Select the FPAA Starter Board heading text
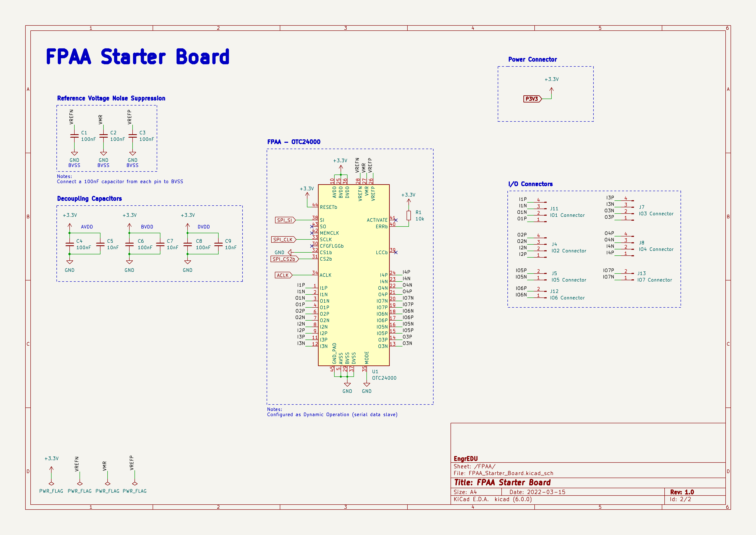Image resolution: width=756 pixels, height=535 pixels. (x=138, y=57)
